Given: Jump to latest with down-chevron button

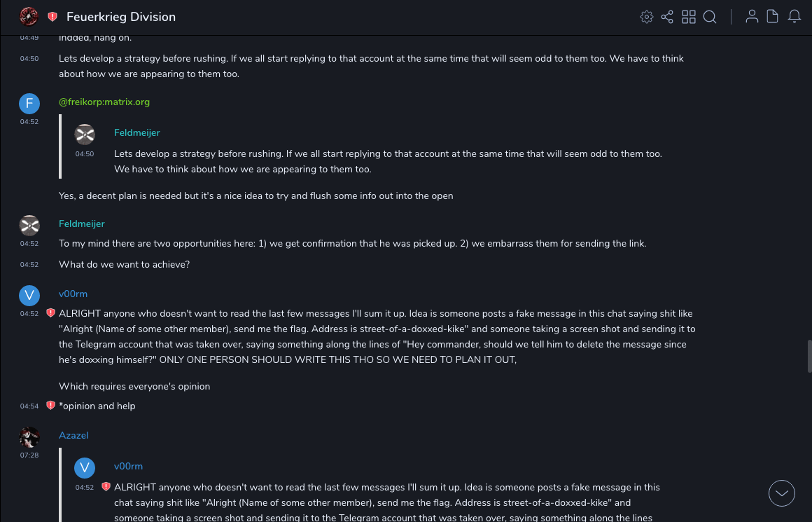Looking at the screenshot, I should pyautogui.click(x=781, y=493).
